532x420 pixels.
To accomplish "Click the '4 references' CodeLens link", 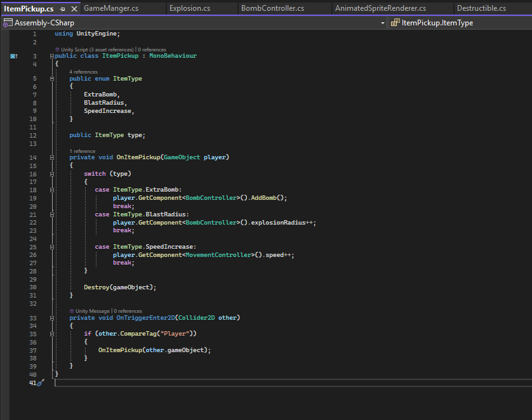I will tap(83, 72).
